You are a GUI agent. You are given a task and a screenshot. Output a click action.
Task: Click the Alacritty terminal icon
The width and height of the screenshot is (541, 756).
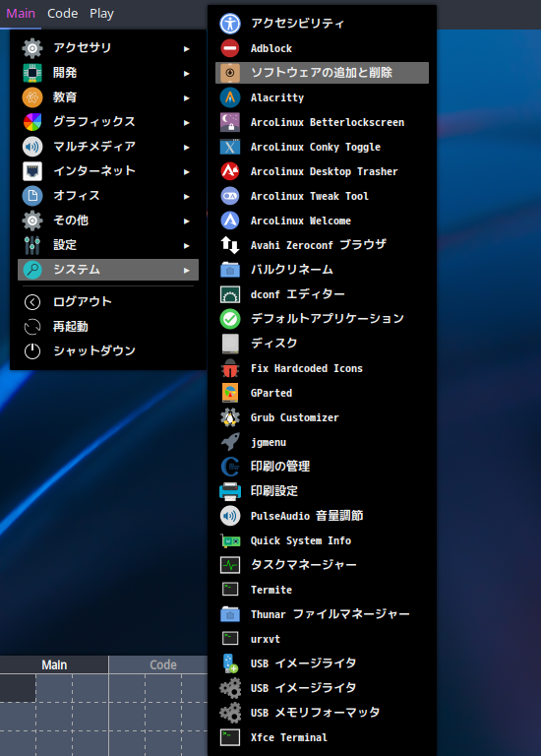230,97
